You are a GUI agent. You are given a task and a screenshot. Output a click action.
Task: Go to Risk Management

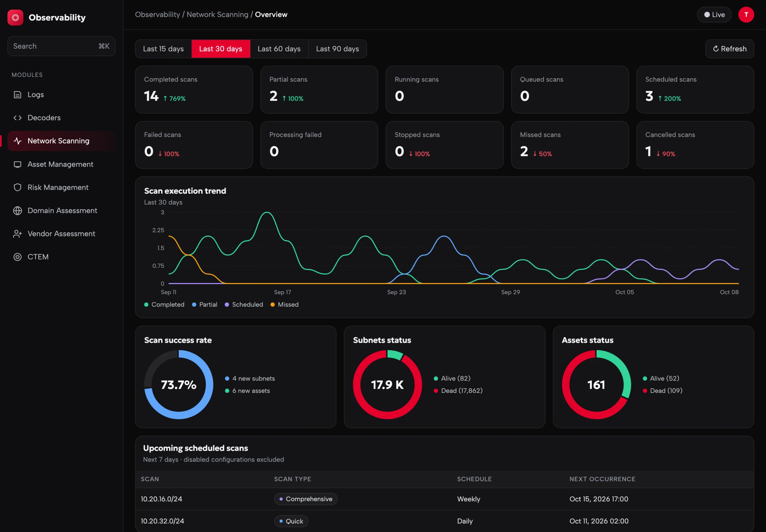61,187
